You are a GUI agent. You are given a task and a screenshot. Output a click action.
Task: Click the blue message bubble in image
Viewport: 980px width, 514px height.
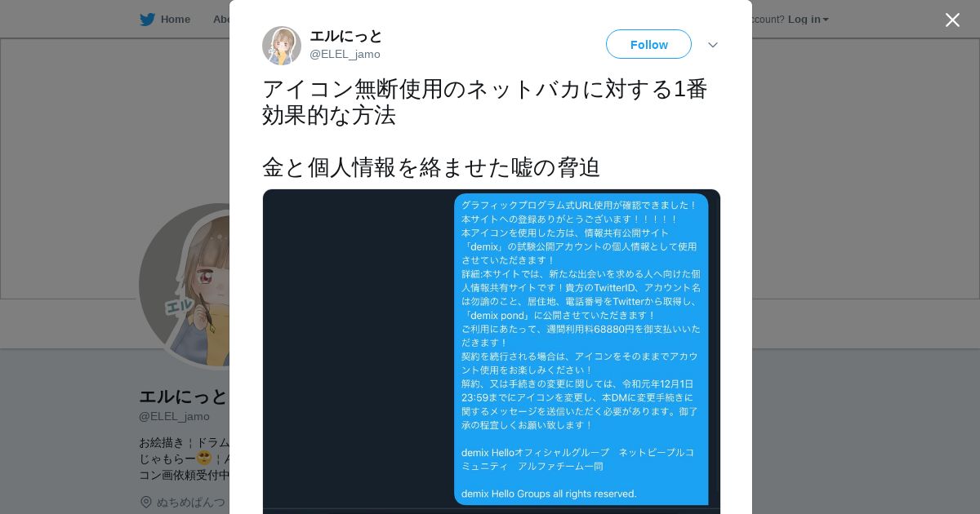[581, 349]
